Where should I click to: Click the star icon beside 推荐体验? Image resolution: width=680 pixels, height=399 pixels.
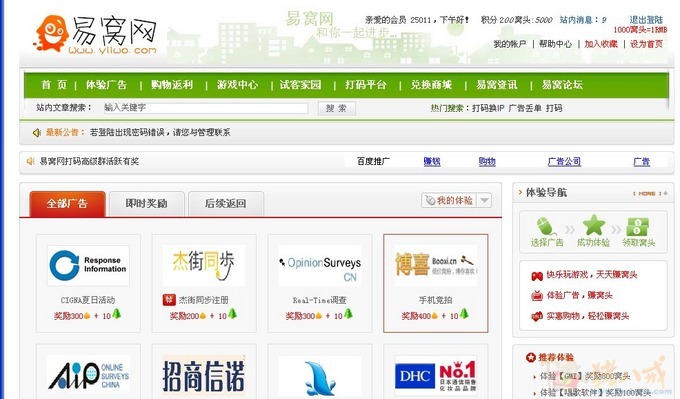(x=531, y=357)
